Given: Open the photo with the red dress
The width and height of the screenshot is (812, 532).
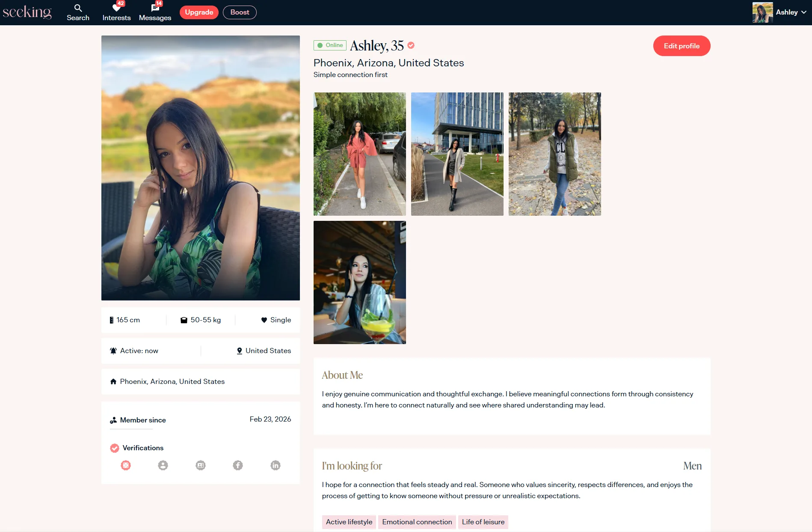Looking at the screenshot, I should [360, 154].
